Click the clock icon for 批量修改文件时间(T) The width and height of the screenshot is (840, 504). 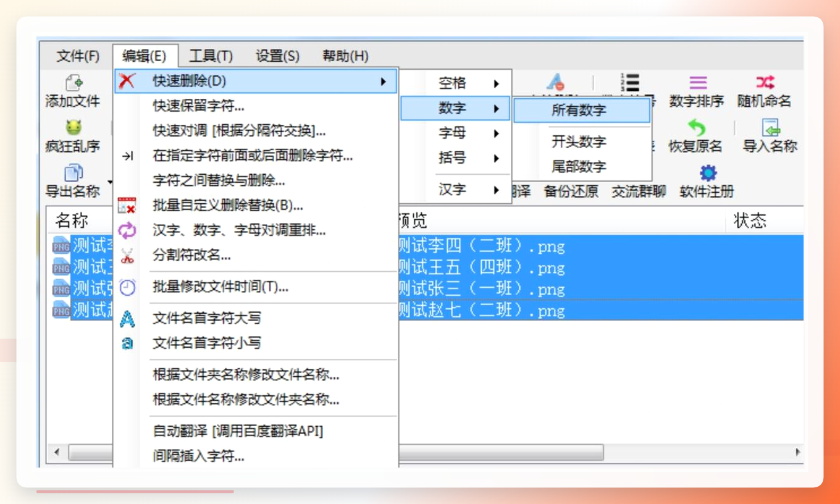pyautogui.click(x=127, y=287)
